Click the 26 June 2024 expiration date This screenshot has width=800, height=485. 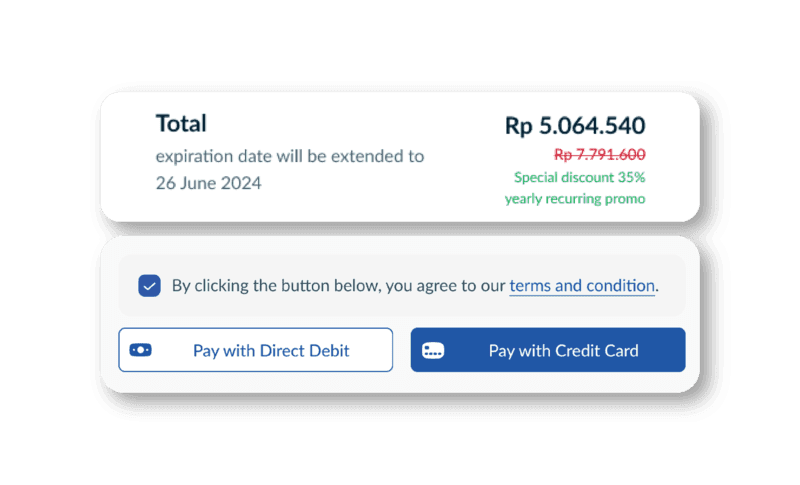click(x=208, y=183)
